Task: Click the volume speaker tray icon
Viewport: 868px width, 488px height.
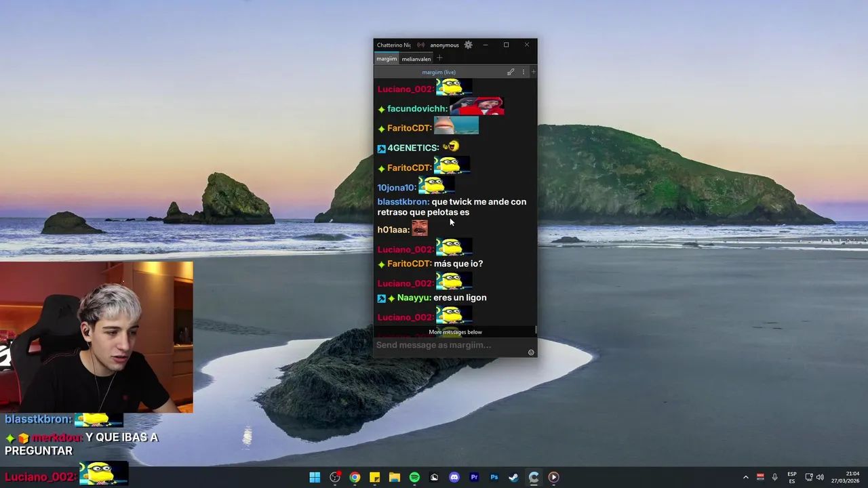Action: (820, 477)
